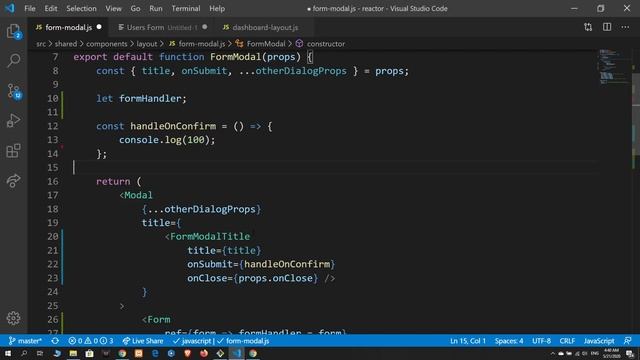
Task: Click the javascript linter status item
Action: [x=192, y=341]
